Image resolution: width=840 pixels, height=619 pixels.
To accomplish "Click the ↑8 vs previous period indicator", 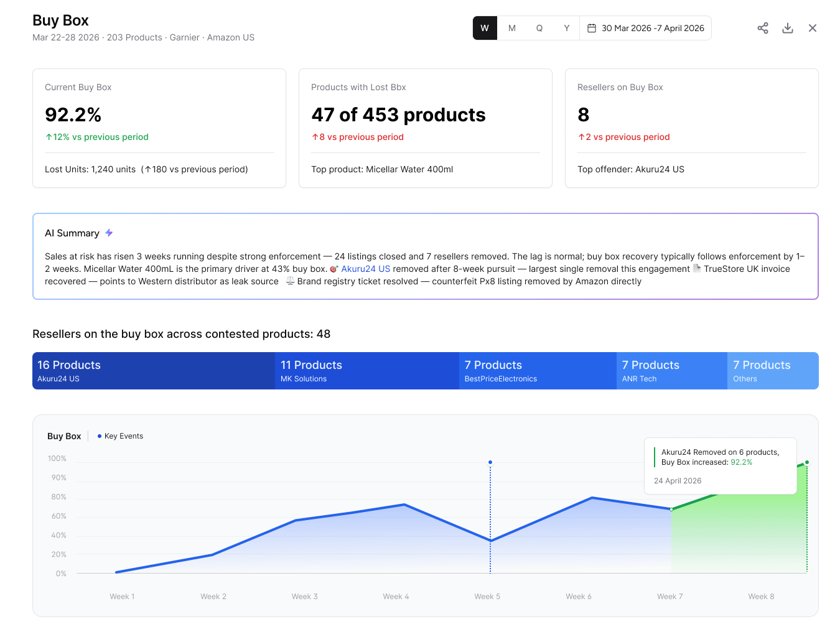I will point(358,137).
